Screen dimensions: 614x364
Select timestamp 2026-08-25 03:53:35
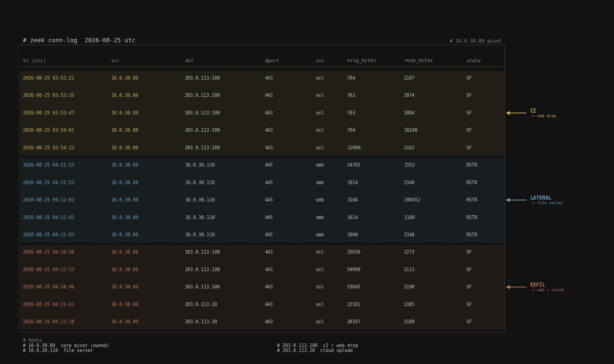[48, 95]
